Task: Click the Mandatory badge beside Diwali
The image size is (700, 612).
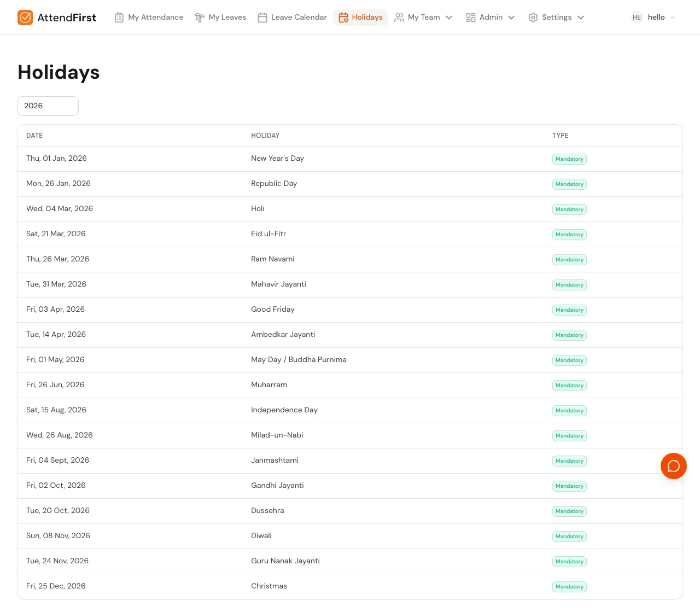Action: [569, 537]
